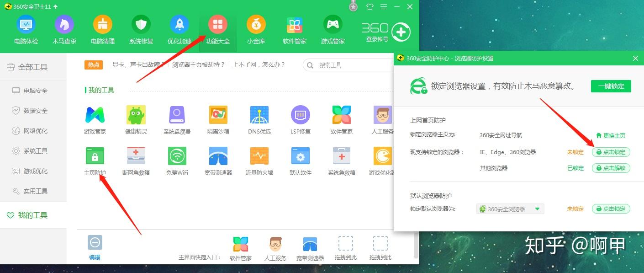This screenshot has width=644, height=273.
Task: Click 宽带测速器 shortcut in 主界面快捷入口
Action: [310, 249]
